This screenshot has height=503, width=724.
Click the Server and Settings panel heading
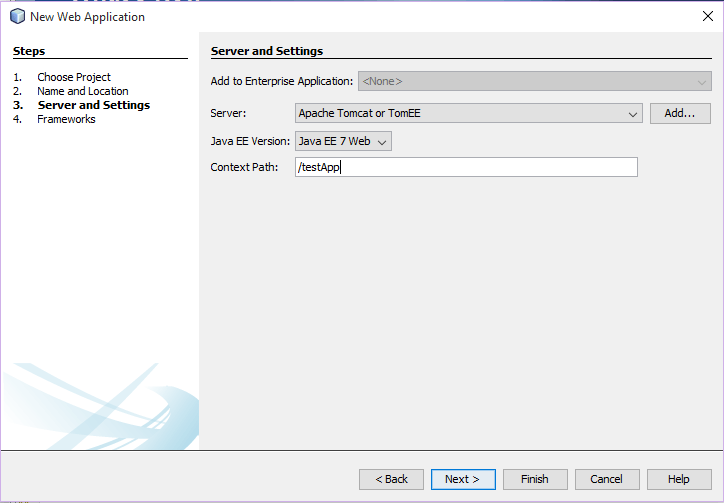click(x=267, y=51)
